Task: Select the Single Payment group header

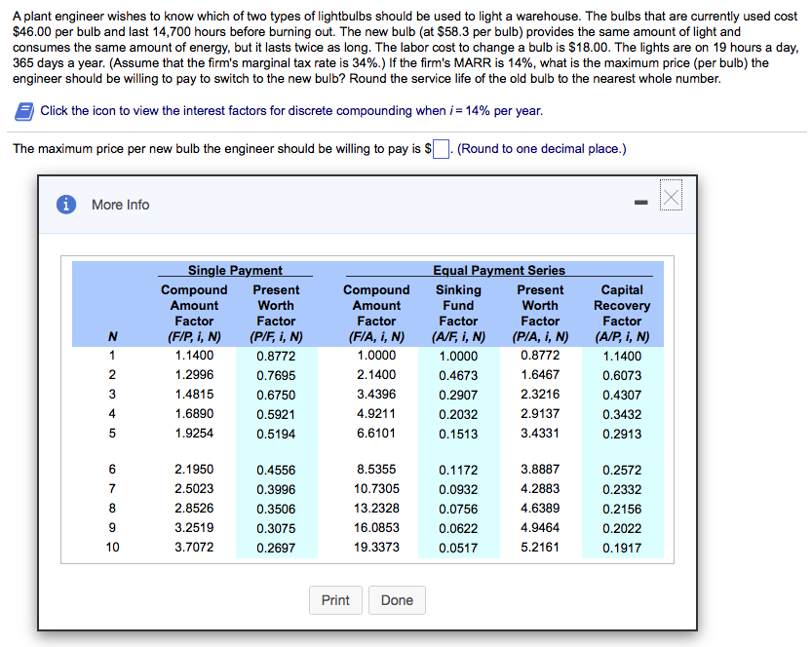Action: click(235, 270)
